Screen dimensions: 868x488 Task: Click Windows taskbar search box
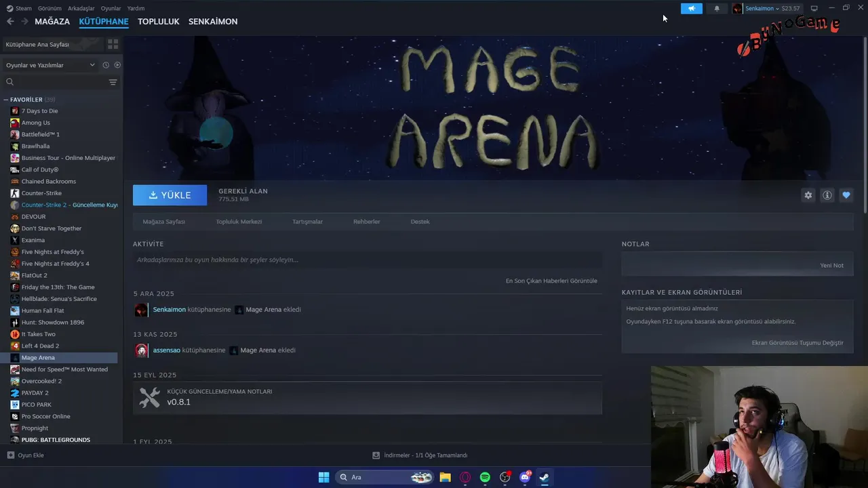(384, 477)
